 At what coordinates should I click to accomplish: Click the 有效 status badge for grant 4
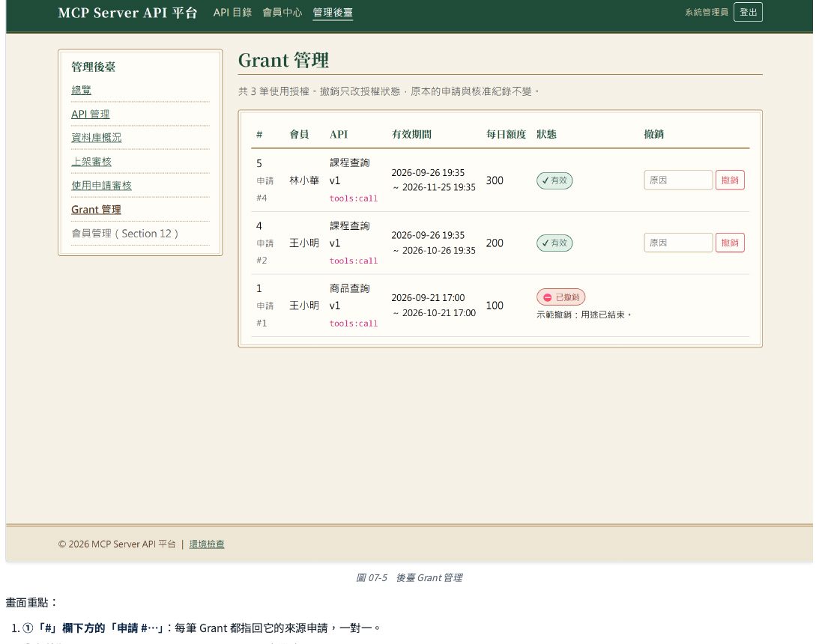coord(554,243)
